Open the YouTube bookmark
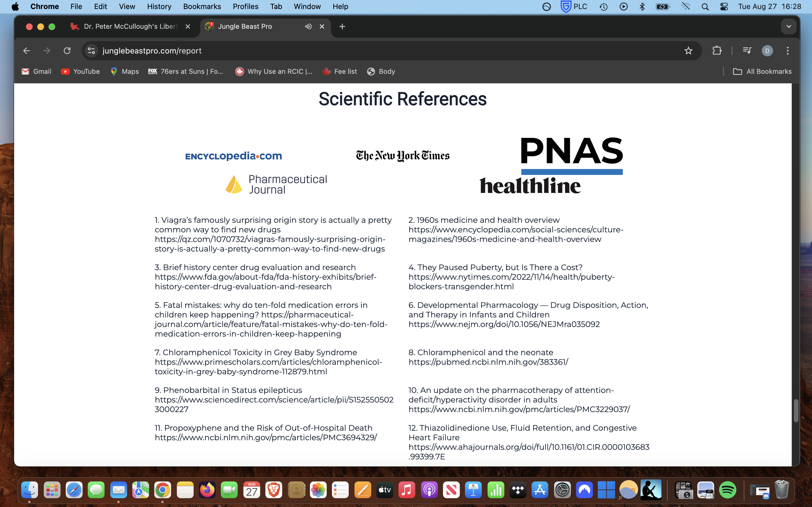The width and height of the screenshot is (812, 507). (80, 72)
